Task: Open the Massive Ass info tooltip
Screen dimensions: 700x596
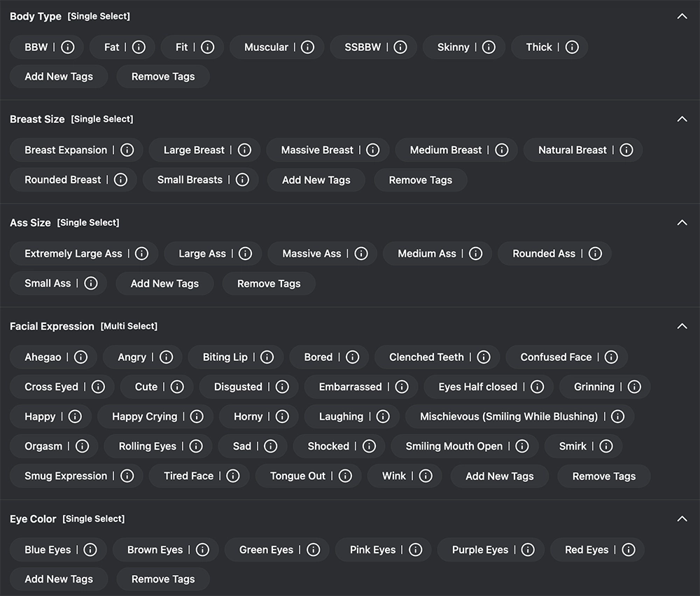Action: [x=363, y=253]
